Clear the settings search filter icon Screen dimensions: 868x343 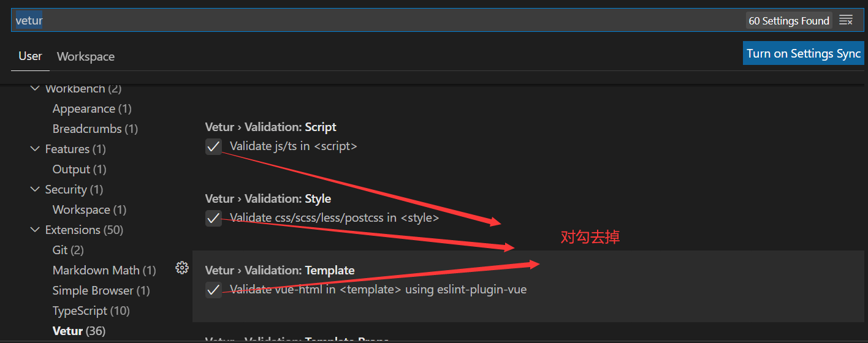[x=846, y=20]
